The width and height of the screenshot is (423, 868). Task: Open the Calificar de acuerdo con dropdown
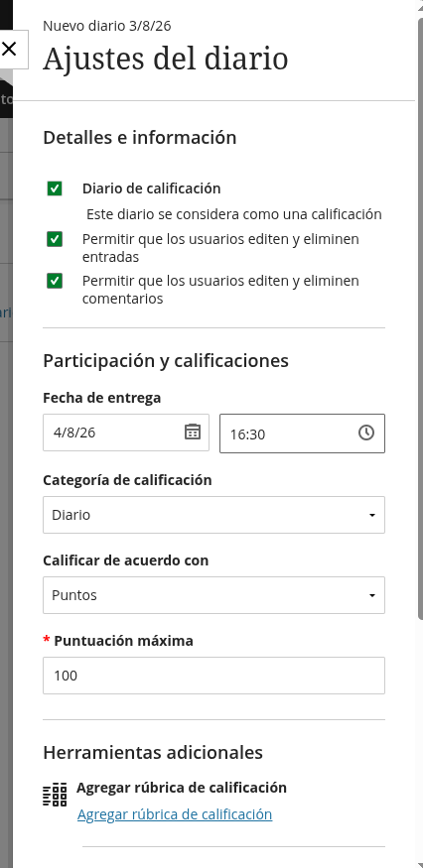tap(213, 595)
